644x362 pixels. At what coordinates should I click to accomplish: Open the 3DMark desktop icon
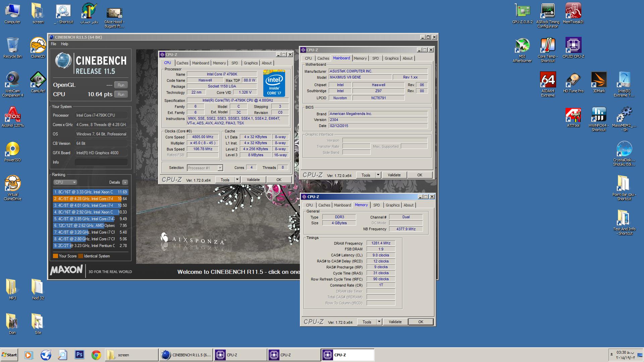(599, 82)
